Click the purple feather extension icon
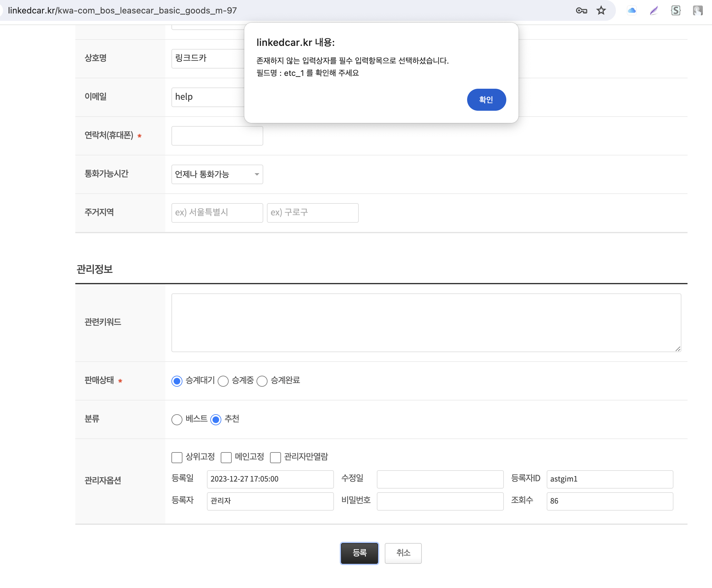Screen dimensions: 712x588 (x=654, y=10)
